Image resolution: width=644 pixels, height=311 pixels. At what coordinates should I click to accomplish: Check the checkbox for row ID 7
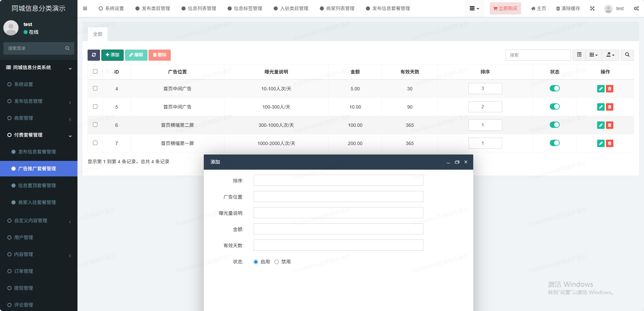pyautogui.click(x=95, y=143)
